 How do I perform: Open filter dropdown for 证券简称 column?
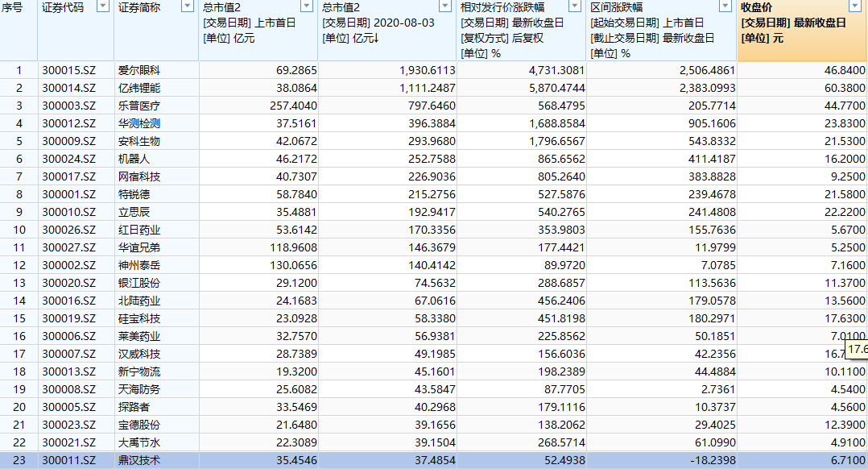[x=188, y=6]
